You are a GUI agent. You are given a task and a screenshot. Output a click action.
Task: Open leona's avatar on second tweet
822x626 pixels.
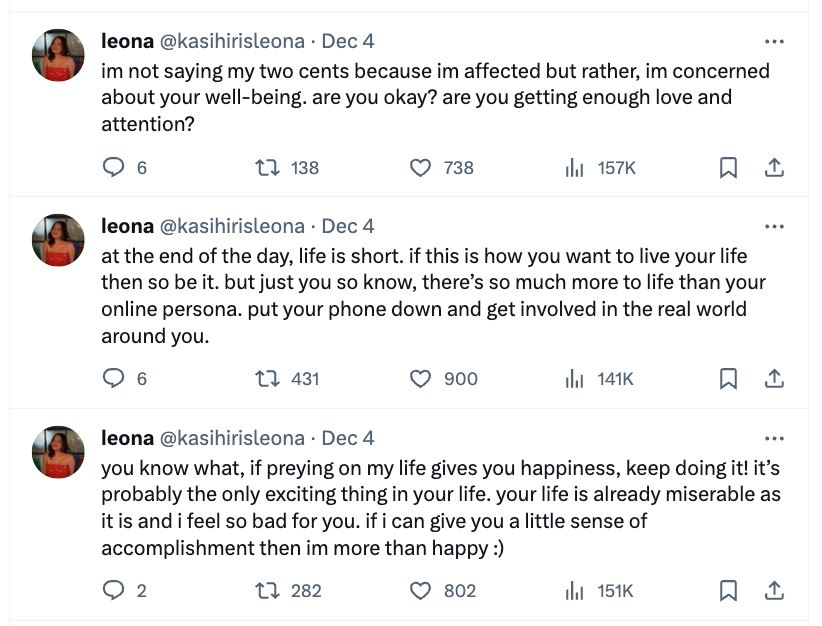pyautogui.click(x=58, y=240)
